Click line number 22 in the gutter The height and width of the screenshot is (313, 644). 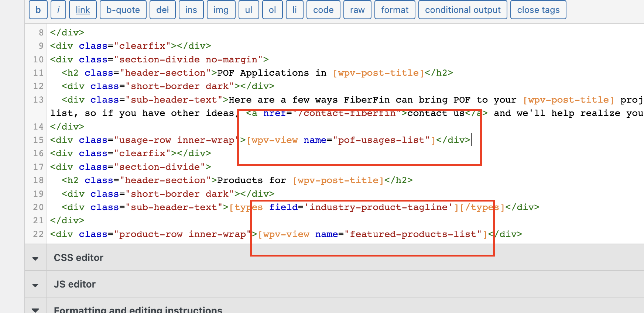coord(38,234)
